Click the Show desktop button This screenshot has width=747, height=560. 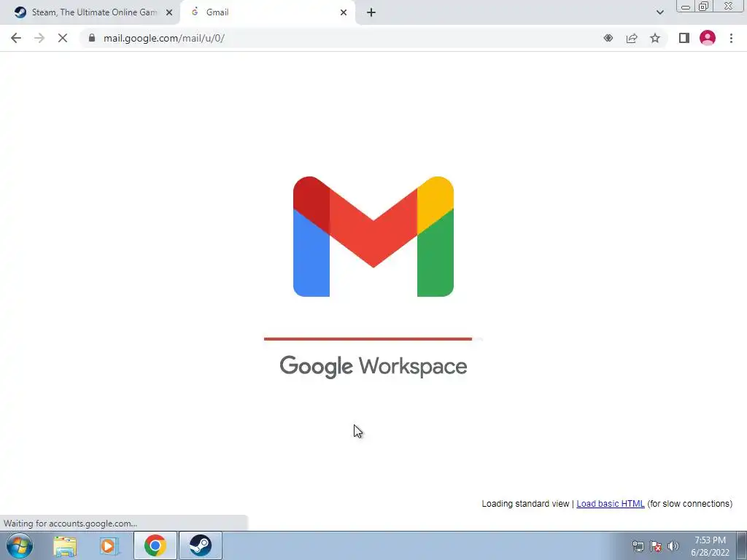742,545
